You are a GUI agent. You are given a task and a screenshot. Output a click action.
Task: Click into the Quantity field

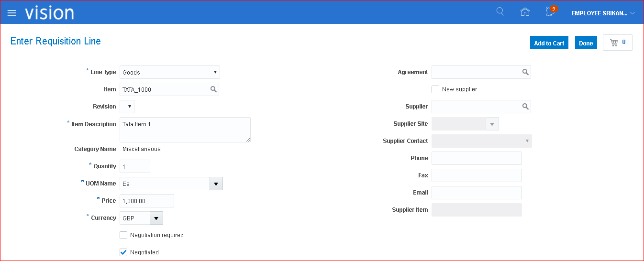[x=134, y=166]
